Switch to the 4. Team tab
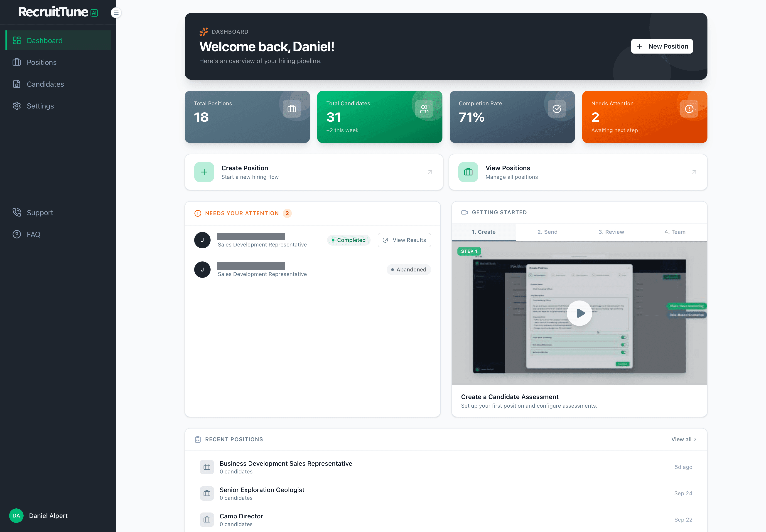The width and height of the screenshot is (766, 532). click(x=675, y=232)
